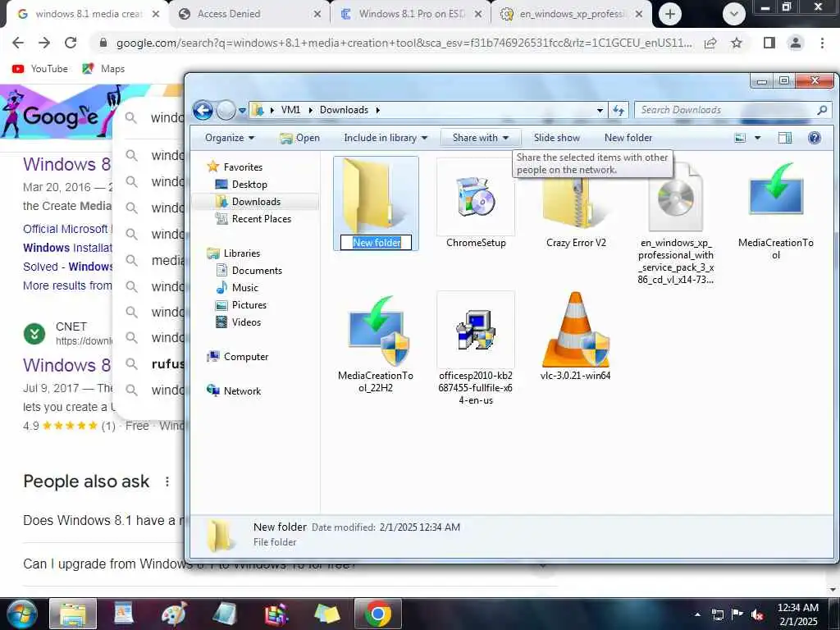Switch to en_windows_xp_professional Chrome tab
Screen dimensions: 840x630
coord(571,14)
